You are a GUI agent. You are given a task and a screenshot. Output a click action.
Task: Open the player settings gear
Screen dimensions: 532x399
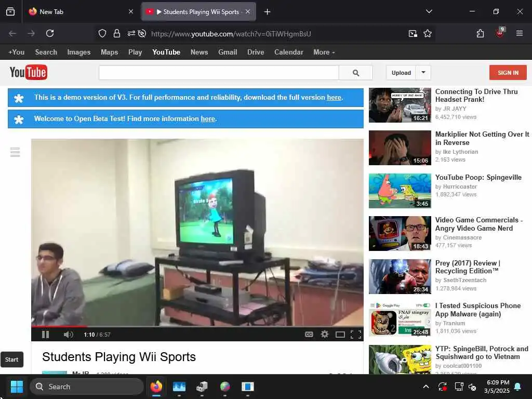point(325,335)
